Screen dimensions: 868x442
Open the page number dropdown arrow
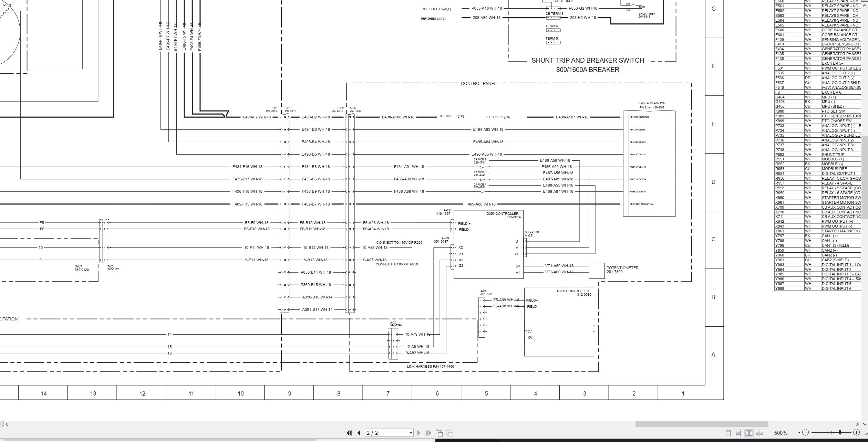410,433
